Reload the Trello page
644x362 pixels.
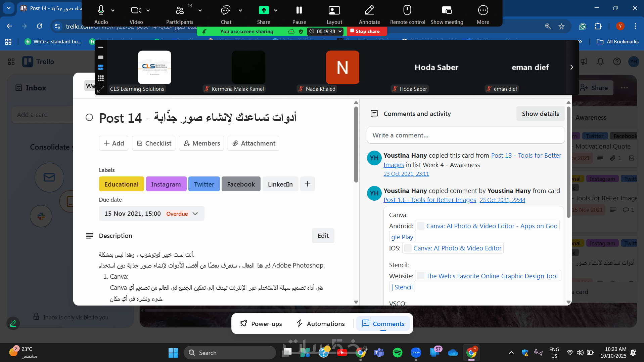(x=40, y=26)
